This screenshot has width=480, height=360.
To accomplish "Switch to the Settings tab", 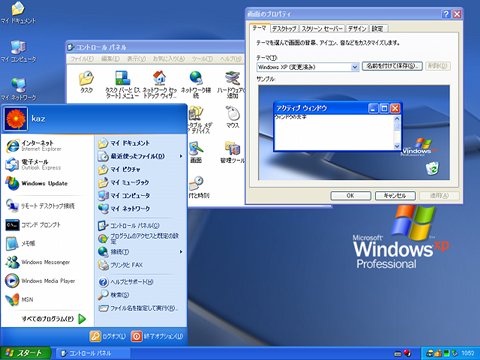I will 377,29.
